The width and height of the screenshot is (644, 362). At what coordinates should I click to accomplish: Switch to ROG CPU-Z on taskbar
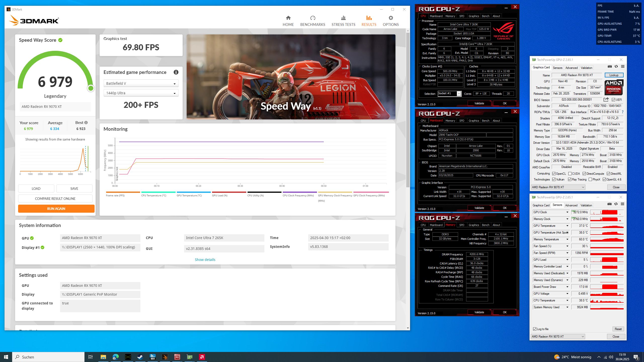point(177,357)
